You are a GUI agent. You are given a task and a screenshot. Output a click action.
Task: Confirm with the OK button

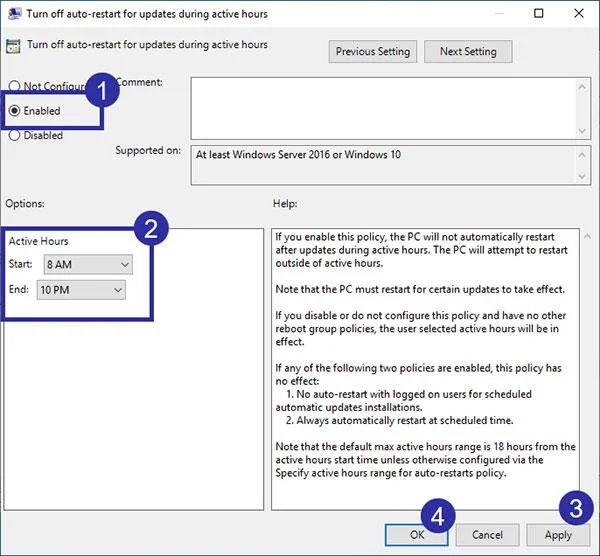pyautogui.click(x=416, y=535)
